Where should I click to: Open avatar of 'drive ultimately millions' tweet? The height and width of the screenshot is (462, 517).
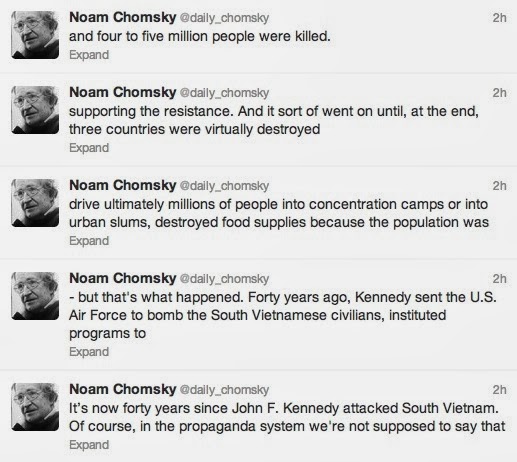pos(35,203)
